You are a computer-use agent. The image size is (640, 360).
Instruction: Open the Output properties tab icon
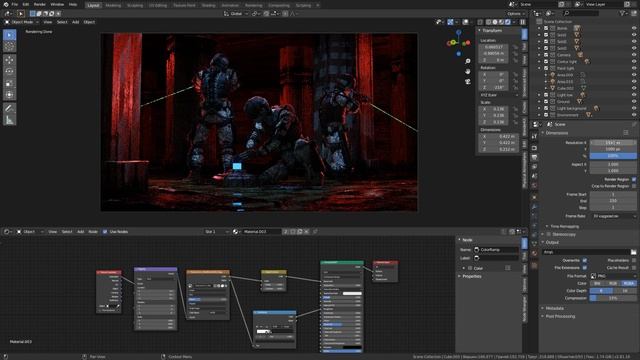click(534, 157)
